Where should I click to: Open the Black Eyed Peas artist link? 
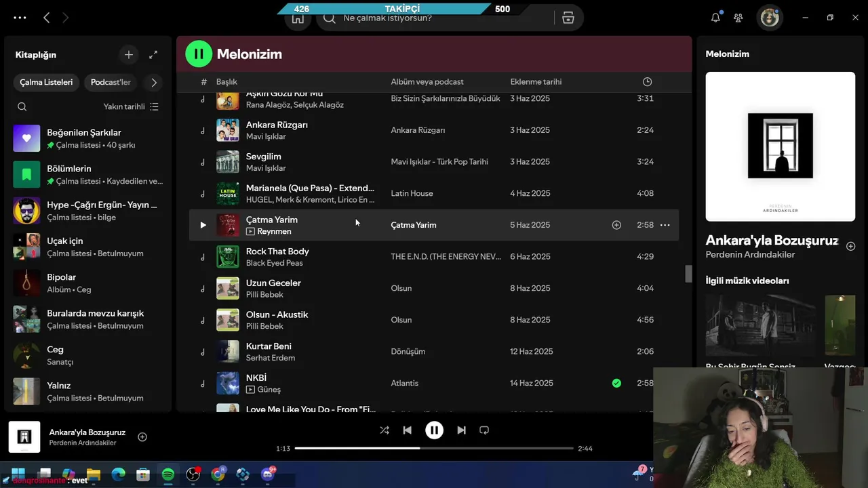click(x=274, y=263)
